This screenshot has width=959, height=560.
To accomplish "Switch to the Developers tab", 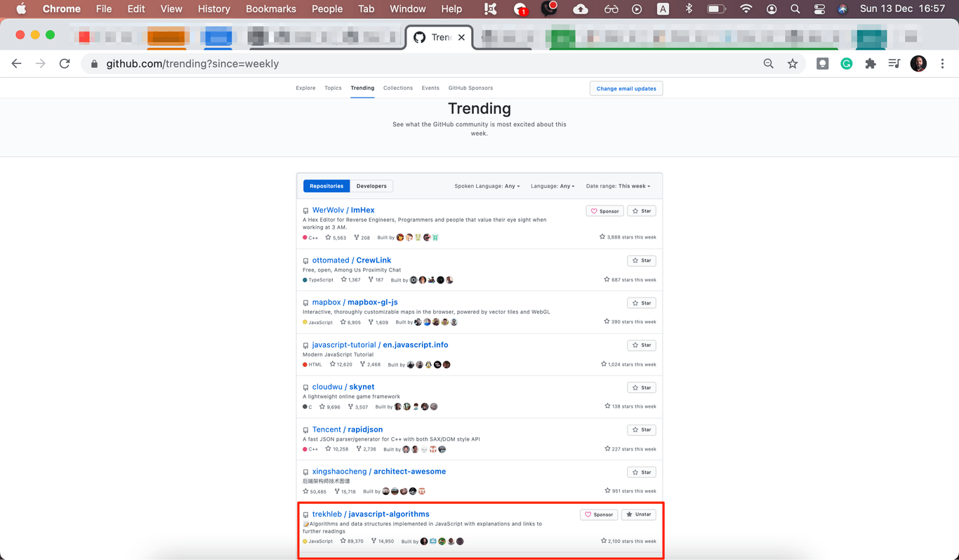I will coord(371,186).
